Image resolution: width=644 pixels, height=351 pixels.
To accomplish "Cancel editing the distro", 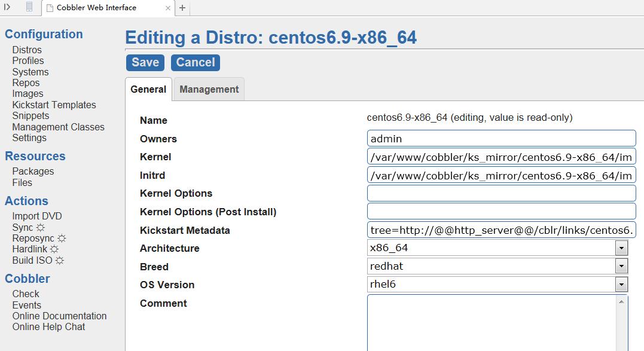I will pyautogui.click(x=196, y=62).
